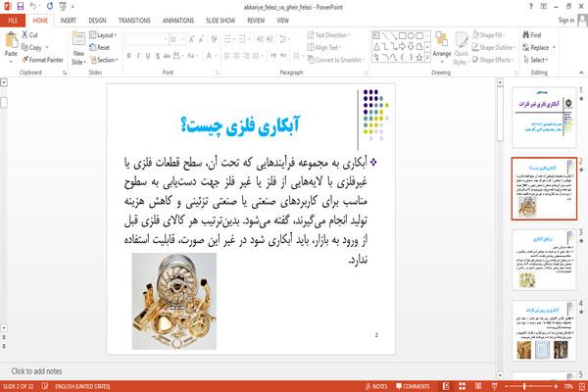Toggle Strikethrough formatting
The image size is (588, 392).
[167, 56]
